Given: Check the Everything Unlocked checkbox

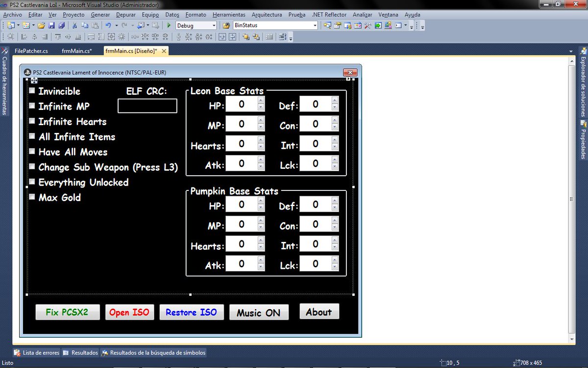Looking at the screenshot, I should pos(32,182).
